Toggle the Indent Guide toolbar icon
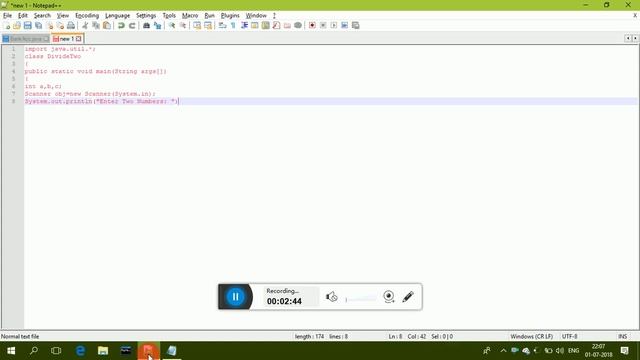This screenshot has height=360, width=640. [244, 25]
